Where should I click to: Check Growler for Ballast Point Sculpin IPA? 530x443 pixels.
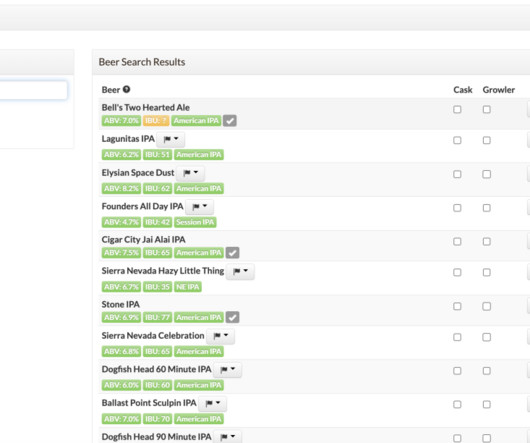(x=487, y=404)
